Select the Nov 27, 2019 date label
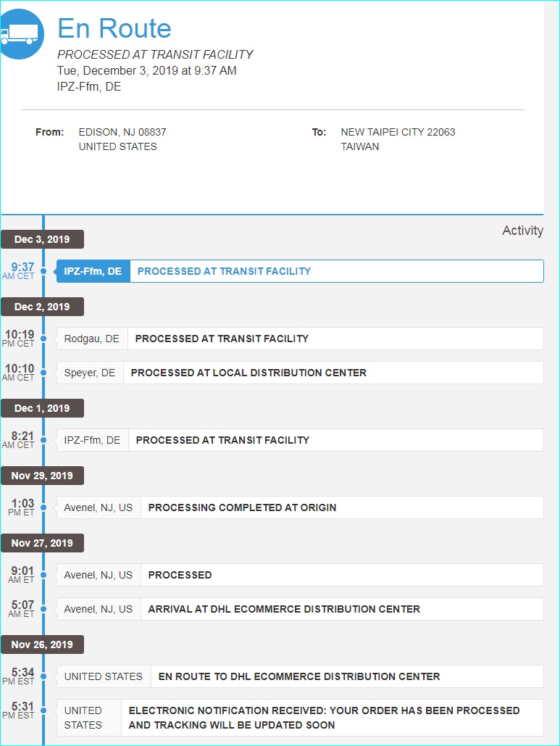This screenshot has width=560, height=746. tap(42, 543)
